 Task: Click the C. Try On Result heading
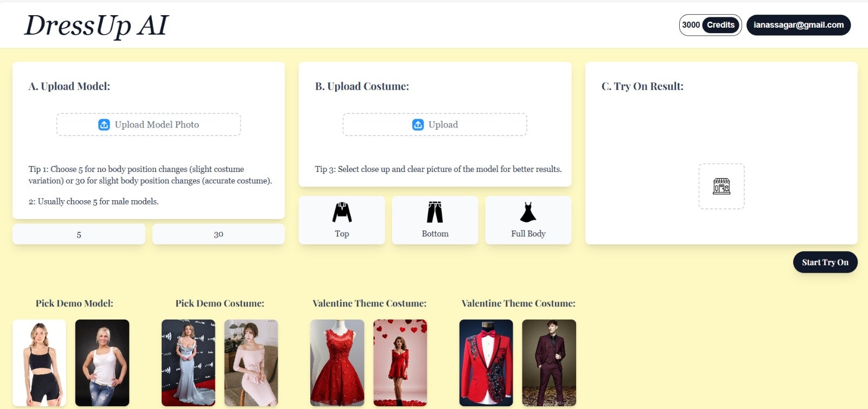(x=642, y=86)
